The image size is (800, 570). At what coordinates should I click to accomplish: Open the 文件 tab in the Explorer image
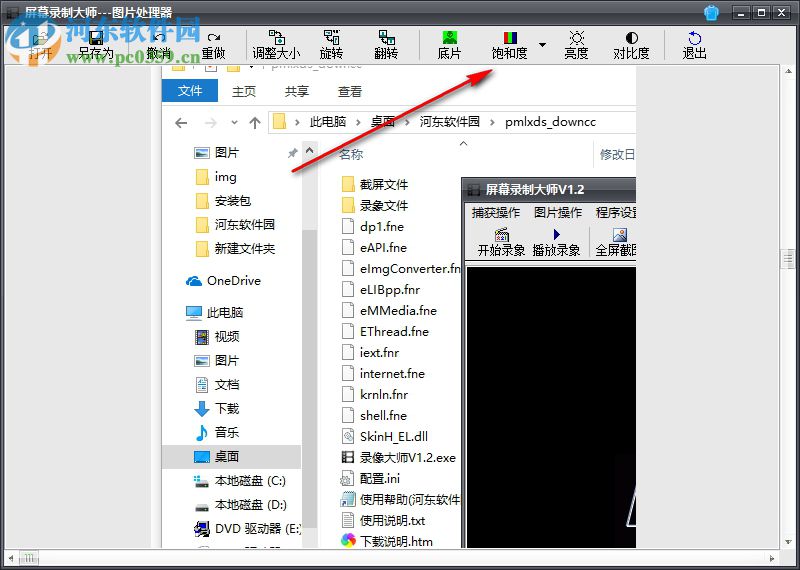pyautogui.click(x=190, y=91)
